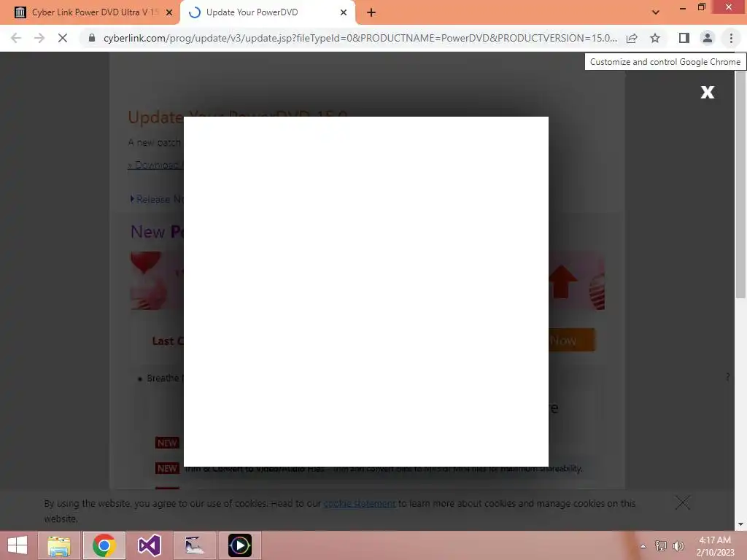The image size is (747, 560).
Task: Open network status tray icon
Action: (x=661, y=545)
